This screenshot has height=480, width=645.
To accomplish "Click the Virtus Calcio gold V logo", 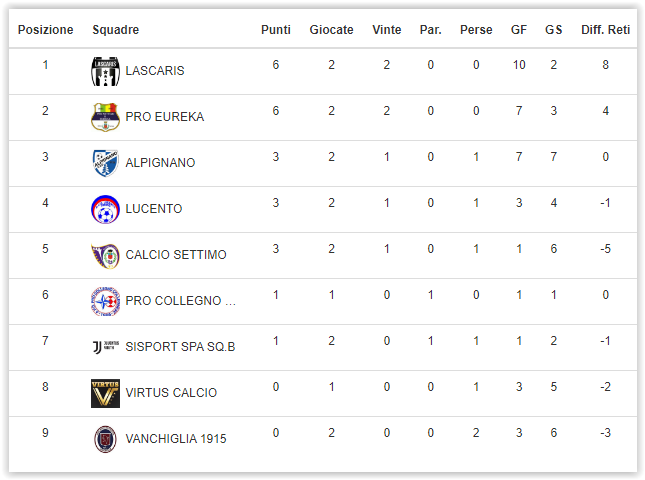I will pos(105,393).
